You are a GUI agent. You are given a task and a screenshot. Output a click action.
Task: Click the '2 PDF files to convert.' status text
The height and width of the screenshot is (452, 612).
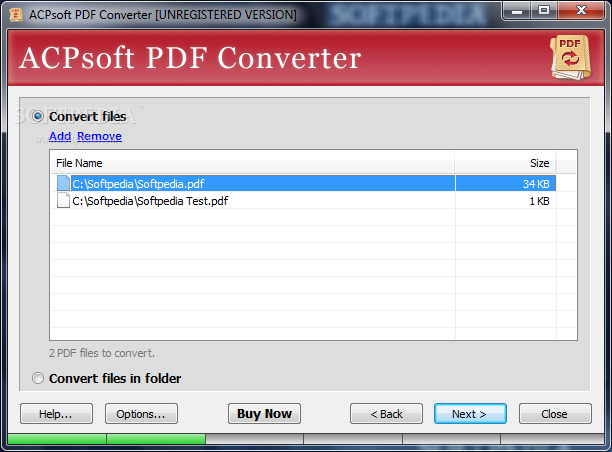click(x=101, y=353)
